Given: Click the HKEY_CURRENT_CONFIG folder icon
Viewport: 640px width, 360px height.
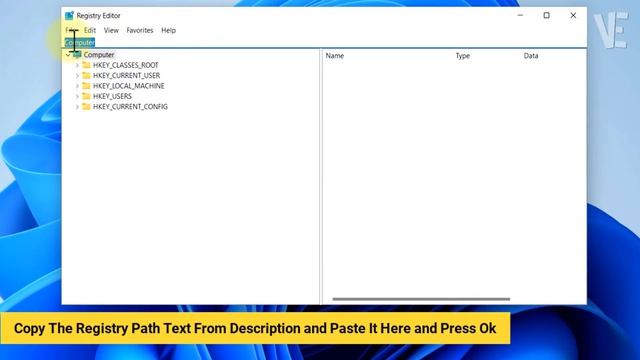Looking at the screenshot, I should [86, 107].
